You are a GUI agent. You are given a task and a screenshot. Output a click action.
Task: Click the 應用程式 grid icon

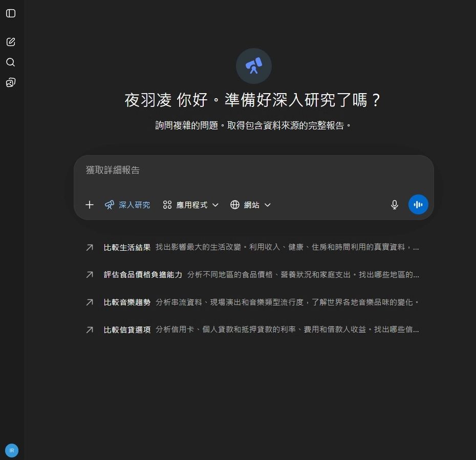point(167,205)
